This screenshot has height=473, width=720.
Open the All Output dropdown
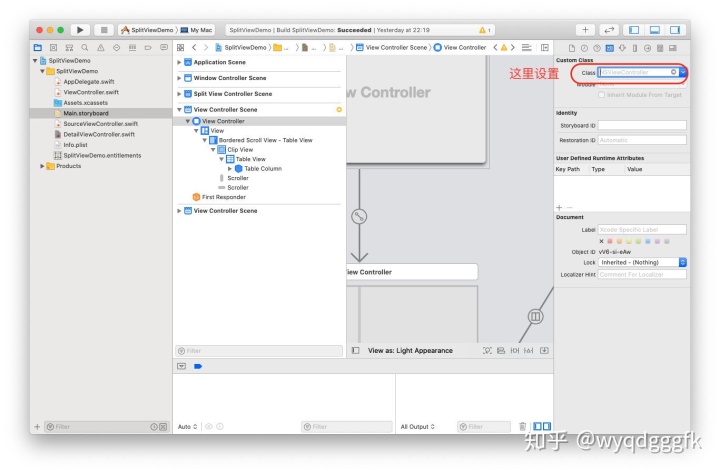point(417,427)
